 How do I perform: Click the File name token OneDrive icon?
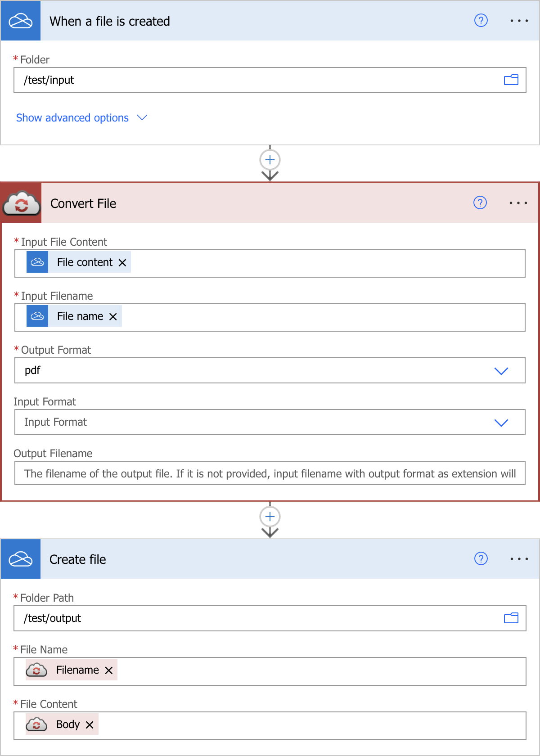[37, 316]
